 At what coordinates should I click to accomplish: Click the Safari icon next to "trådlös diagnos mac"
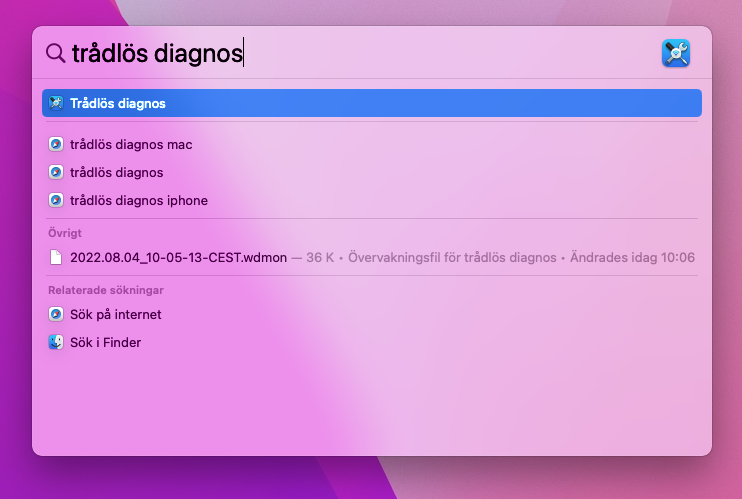coord(56,144)
